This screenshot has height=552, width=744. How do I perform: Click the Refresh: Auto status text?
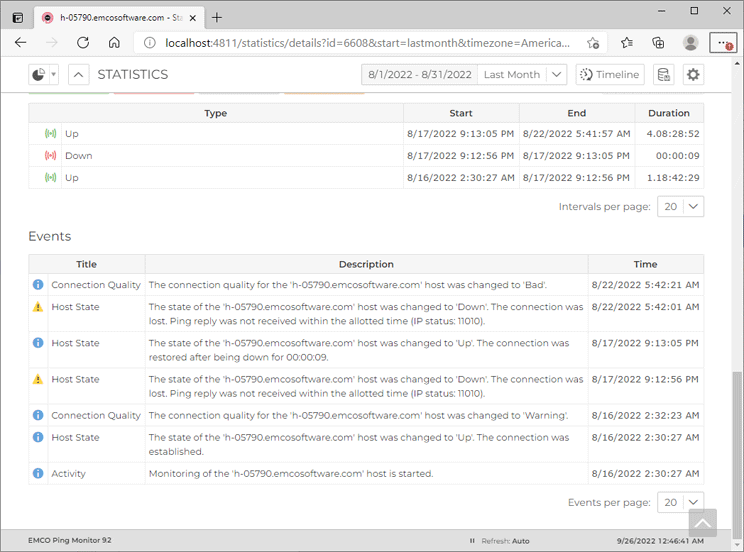pyautogui.click(x=505, y=541)
